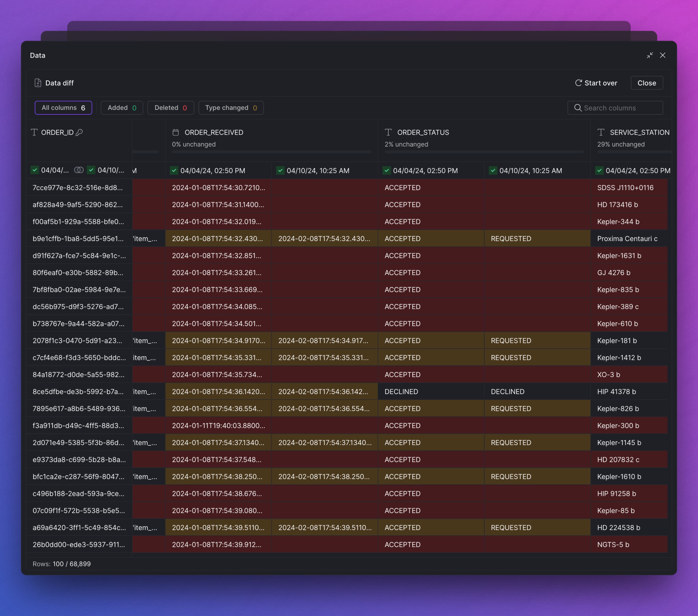Click ORDER_STATUS unchanged progress bar
This screenshot has width=698, height=616.
point(484,152)
